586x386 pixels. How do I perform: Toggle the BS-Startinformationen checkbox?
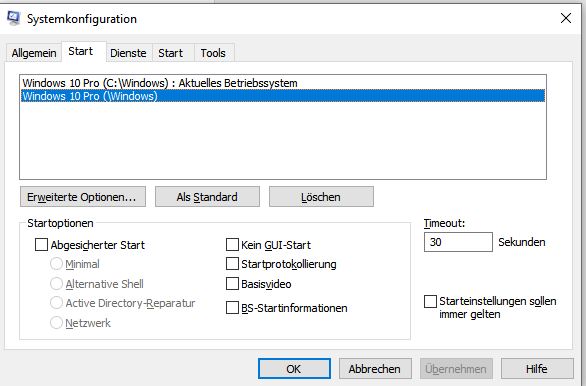[232, 308]
